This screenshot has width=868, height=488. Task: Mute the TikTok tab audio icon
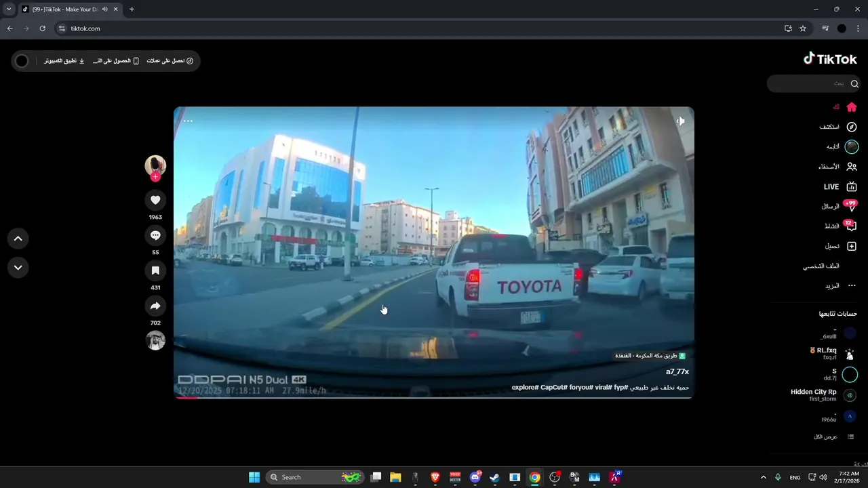coord(105,9)
